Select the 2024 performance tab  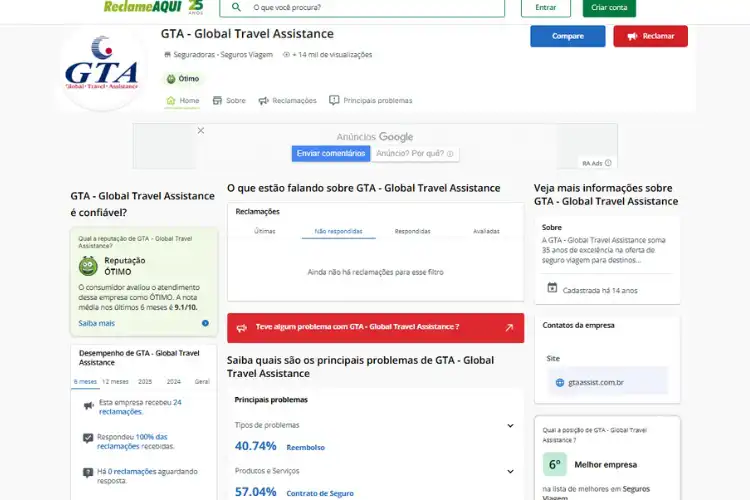pyautogui.click(x=174, y=382)
